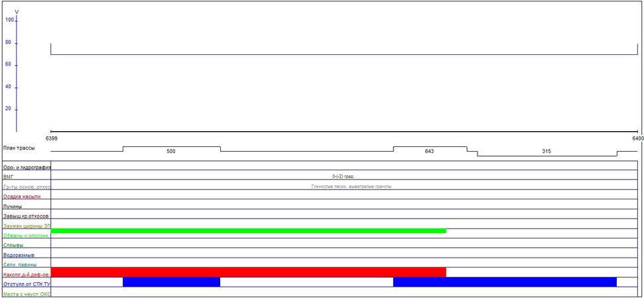Click the 'Сплывы' row label
The width and height of the screenshot is (644, 298).
(x=13, y=246)
